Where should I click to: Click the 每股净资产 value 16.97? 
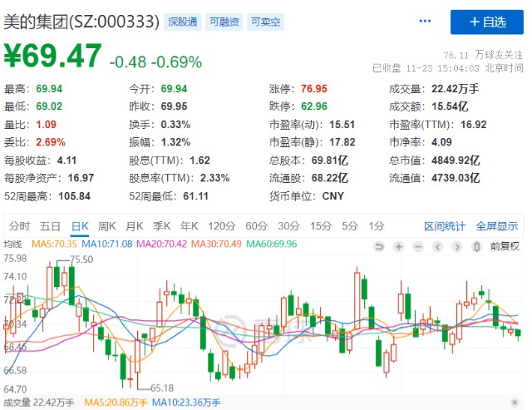point(81,178)
